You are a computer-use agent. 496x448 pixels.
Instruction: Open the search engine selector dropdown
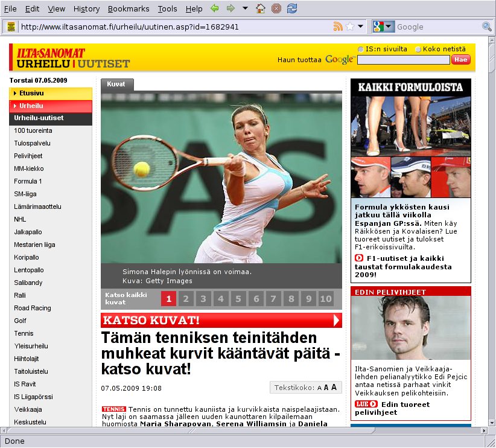coord(383,27)
